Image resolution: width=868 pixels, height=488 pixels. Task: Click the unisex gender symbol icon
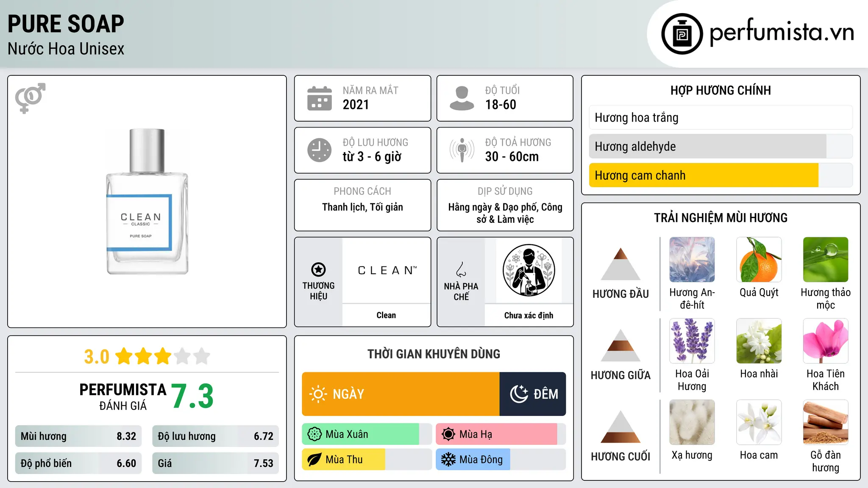[x=30, y=98]
